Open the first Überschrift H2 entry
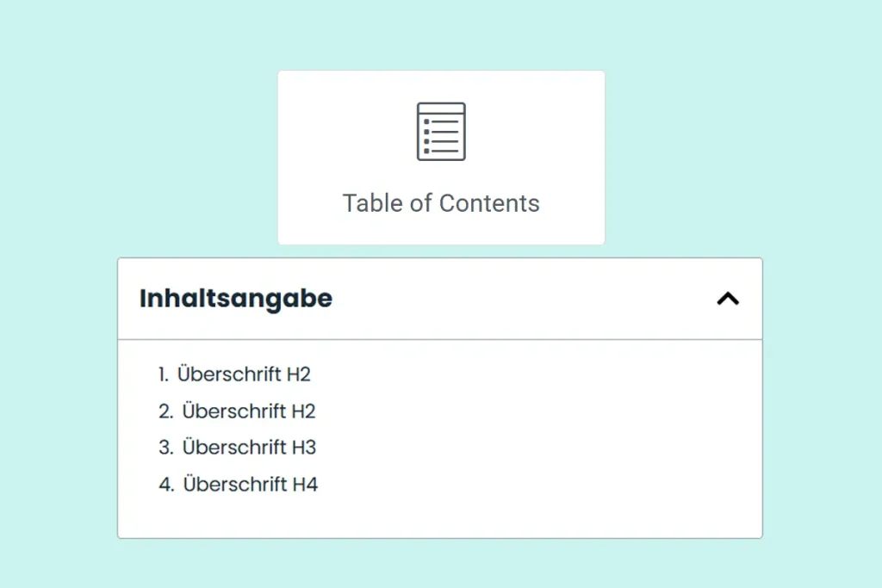Image resolution: width=882 pixels, height=588 pixels. coord(245,374)
